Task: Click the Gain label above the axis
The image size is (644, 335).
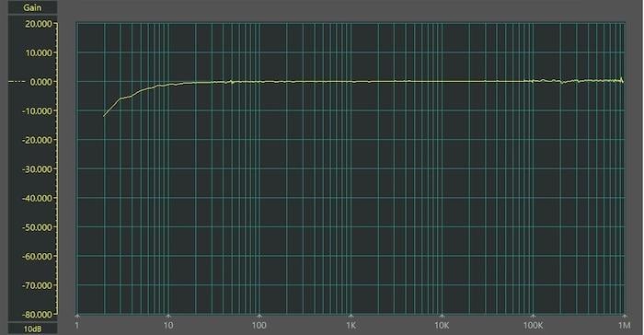Action: (32, 7)
